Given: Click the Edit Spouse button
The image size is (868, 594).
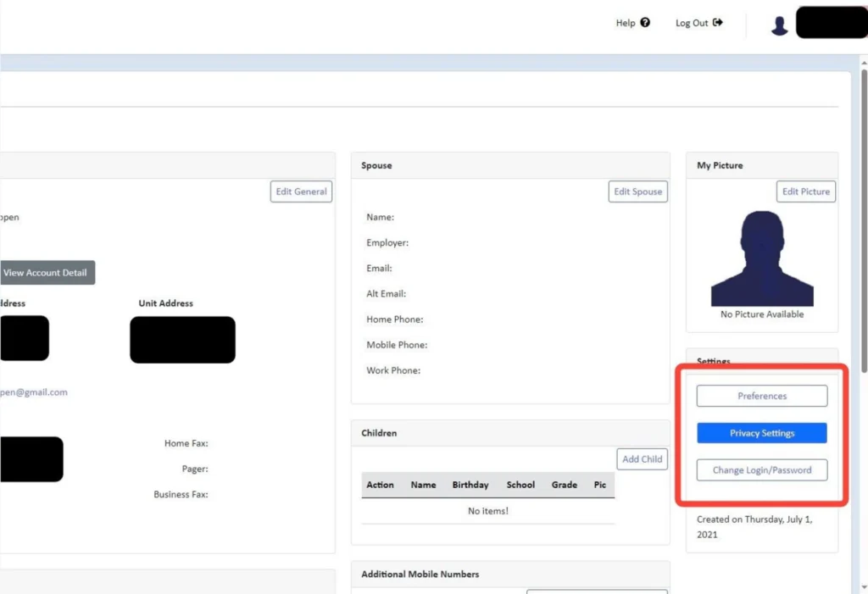Looking at the screenshot, I should pos(637,192).
